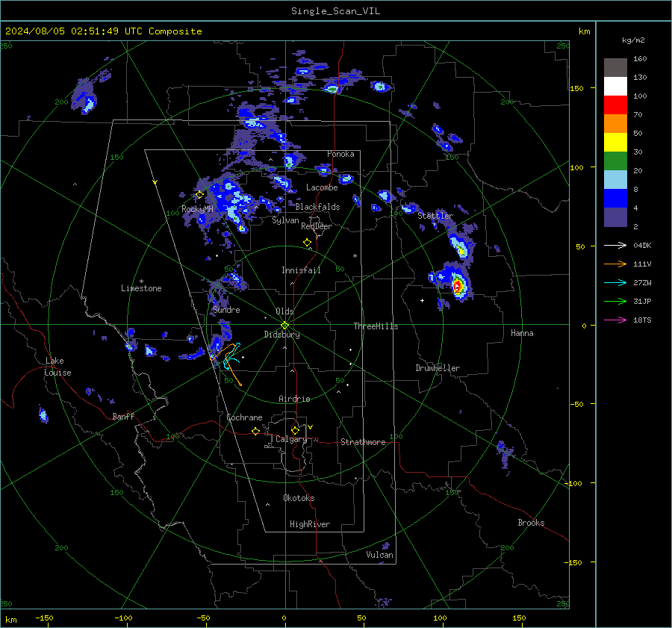Click the Brooks city label
Image resolution: width=672 pixels, height=628 pixels.
pyautogui.click(x=531, y=523)
